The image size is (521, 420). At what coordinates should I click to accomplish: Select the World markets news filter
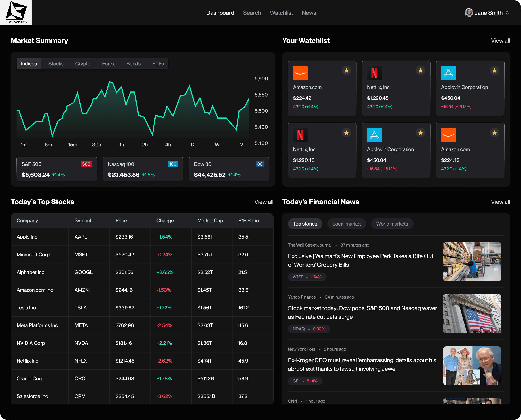pos(392,224)
